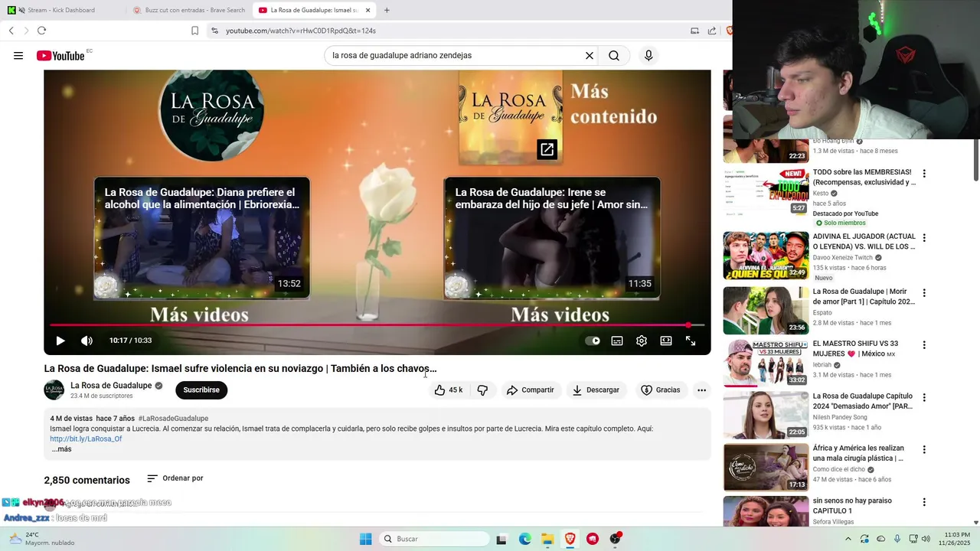Reload the page

[41, 31]
